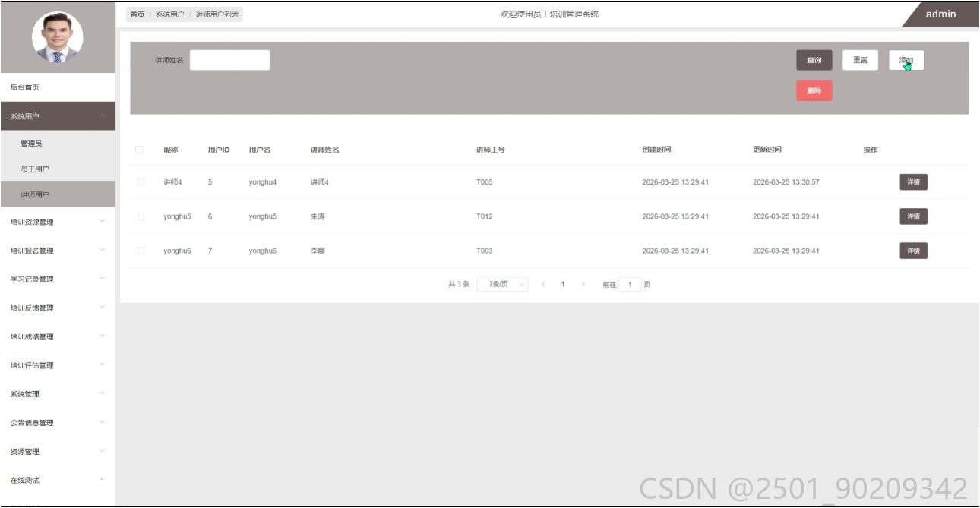Screen dimensions: 980x508
Task: Click the 创建时间 column header
Action: pyautogui.click(x=656, y=150)
